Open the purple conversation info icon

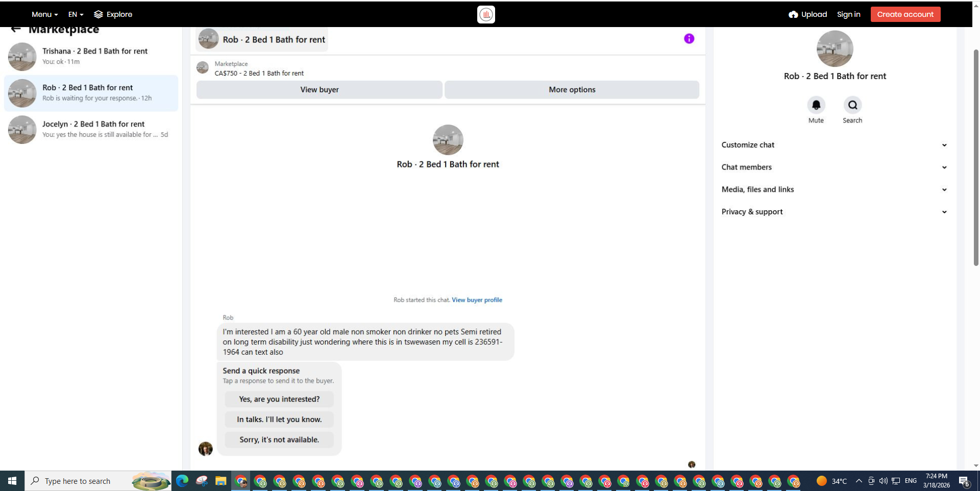click(689, 39)
